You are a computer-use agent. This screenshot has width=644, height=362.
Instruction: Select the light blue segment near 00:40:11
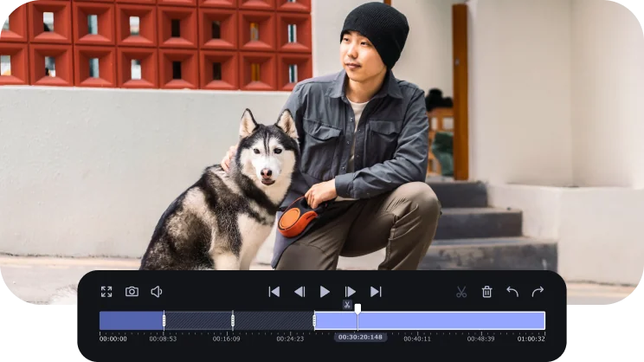click(x=430, y=320)
